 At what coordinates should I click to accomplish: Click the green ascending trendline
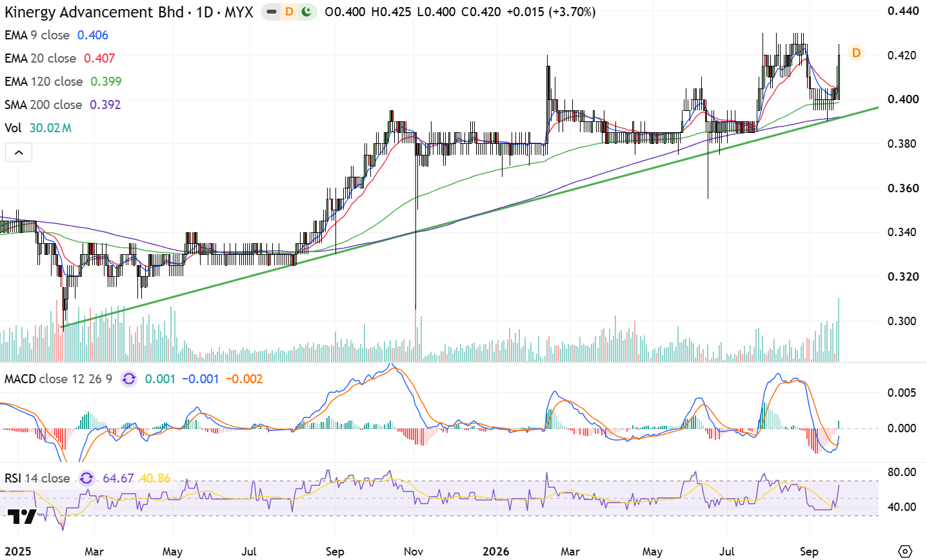coord(471,216)
